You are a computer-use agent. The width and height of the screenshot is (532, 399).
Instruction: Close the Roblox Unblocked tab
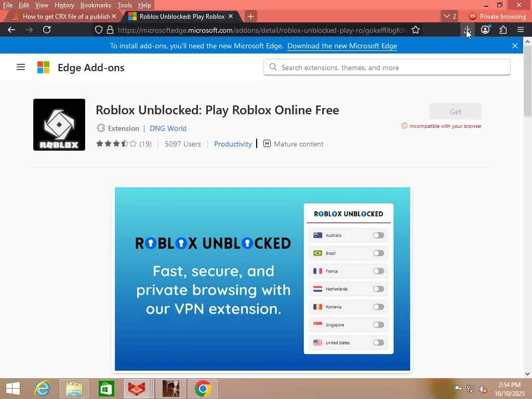pos(231,16)
